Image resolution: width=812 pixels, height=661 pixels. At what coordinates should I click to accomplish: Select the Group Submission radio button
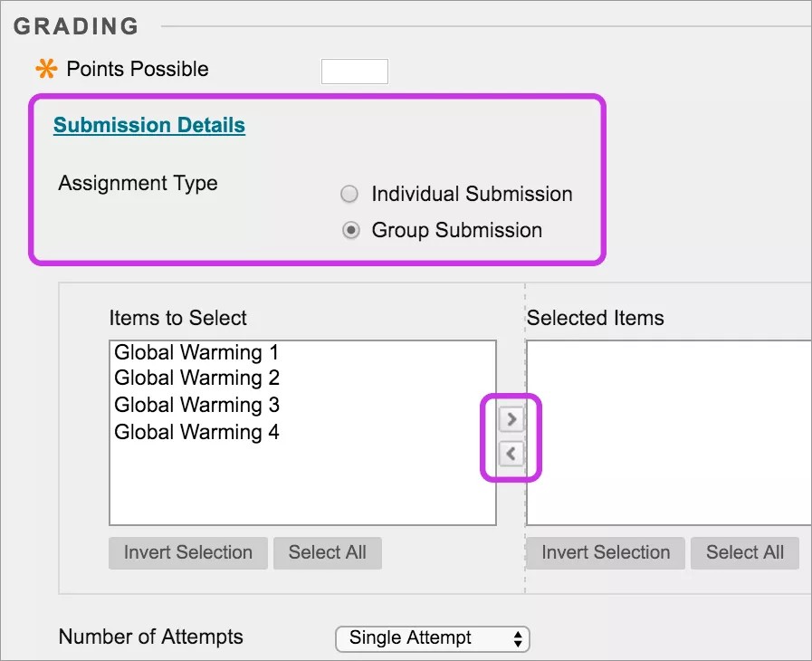coord(349,230)
